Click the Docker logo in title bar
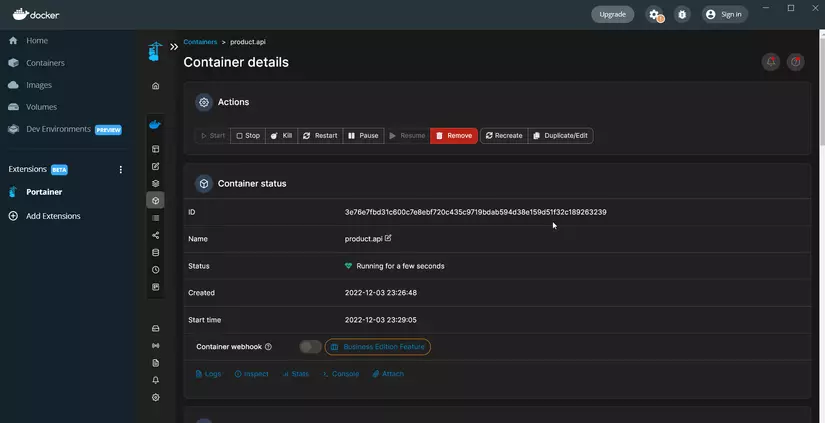 coord(36,15)
